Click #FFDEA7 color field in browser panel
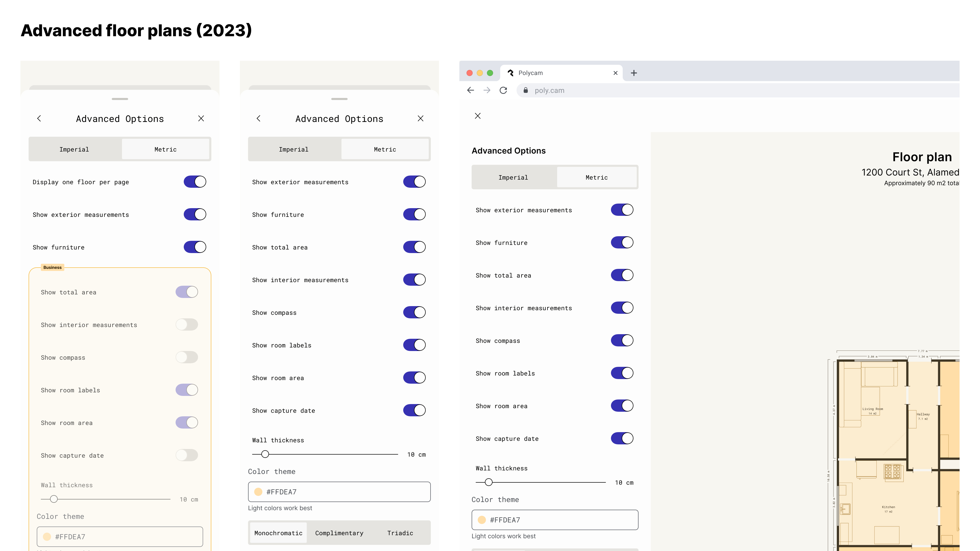 555,520
